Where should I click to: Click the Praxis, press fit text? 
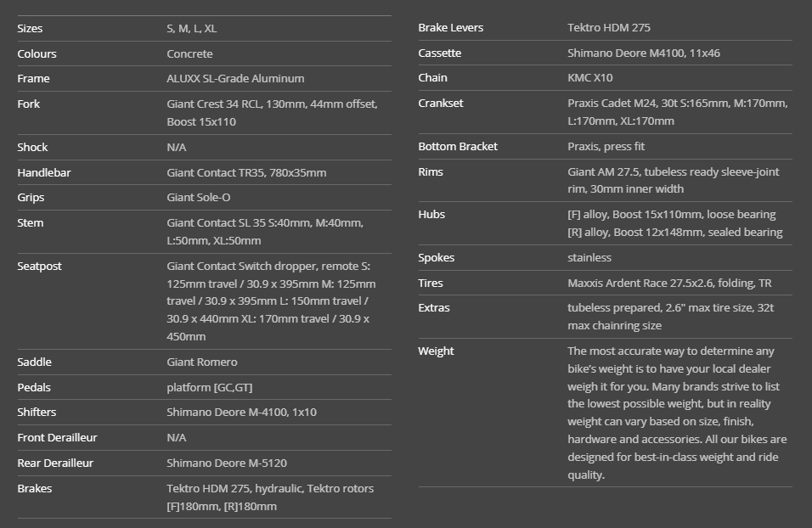(606, 146)
